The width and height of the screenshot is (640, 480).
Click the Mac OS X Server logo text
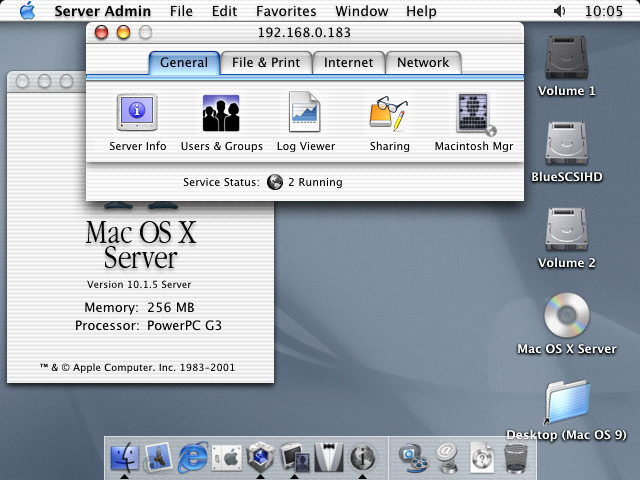[141, 245]
